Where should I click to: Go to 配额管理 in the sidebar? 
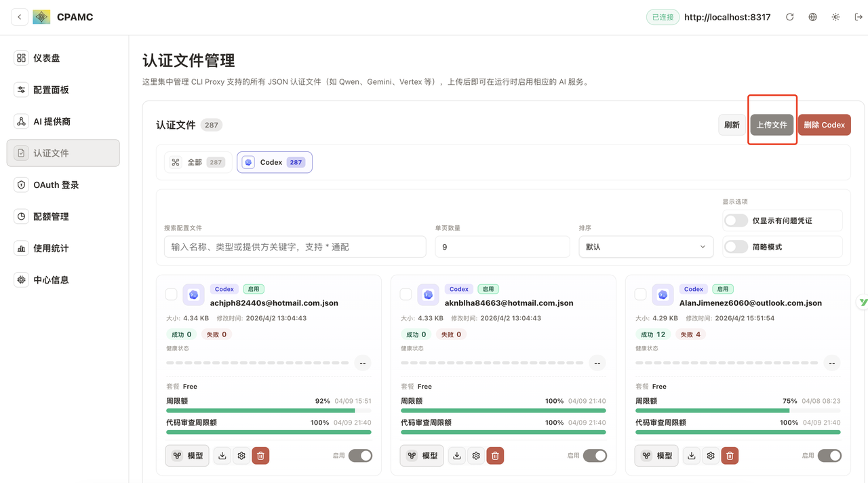(63, 216)
